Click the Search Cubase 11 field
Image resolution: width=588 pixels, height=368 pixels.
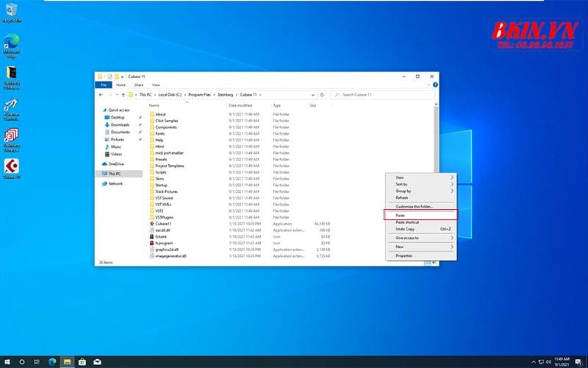click(383, 95)
